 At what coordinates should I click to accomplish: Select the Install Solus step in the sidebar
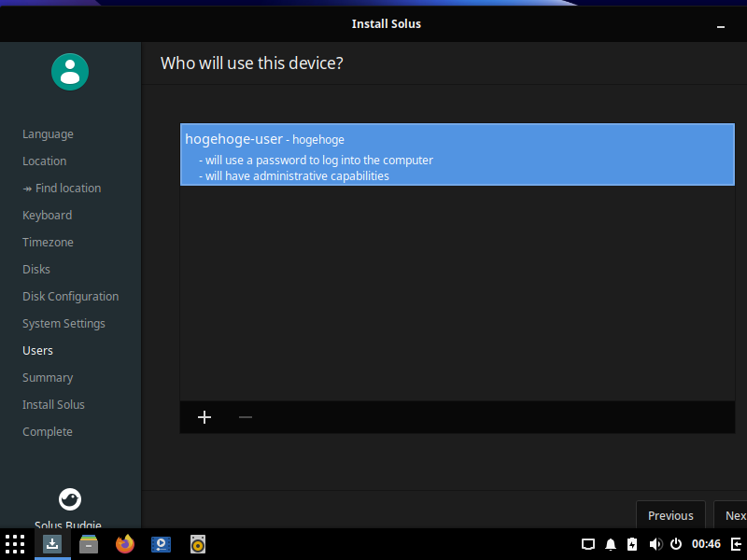(x=53, y=405)
